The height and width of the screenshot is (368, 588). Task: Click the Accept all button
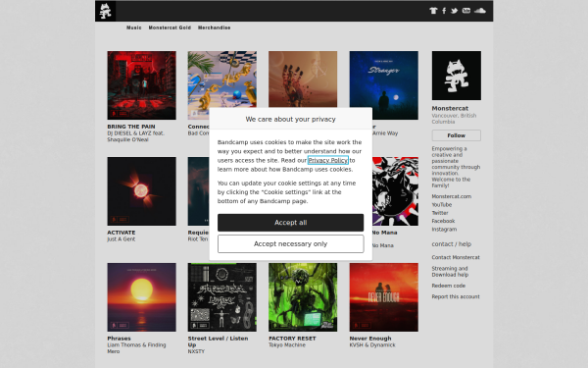tap(291, 223)
